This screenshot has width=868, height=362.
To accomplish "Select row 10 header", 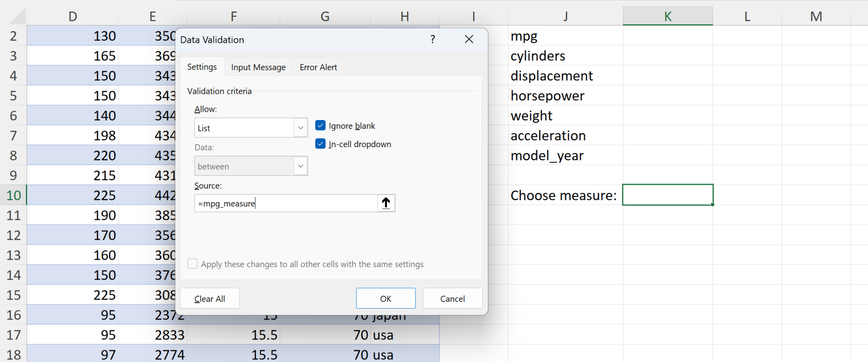I will (x=14, y=195).
